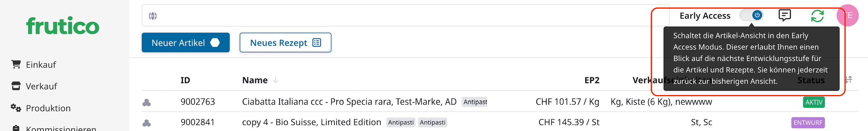This screenshot has height=131, width=868.
Task: Create a new article with Neuer Artikel
Action: [x=185, y=43]
